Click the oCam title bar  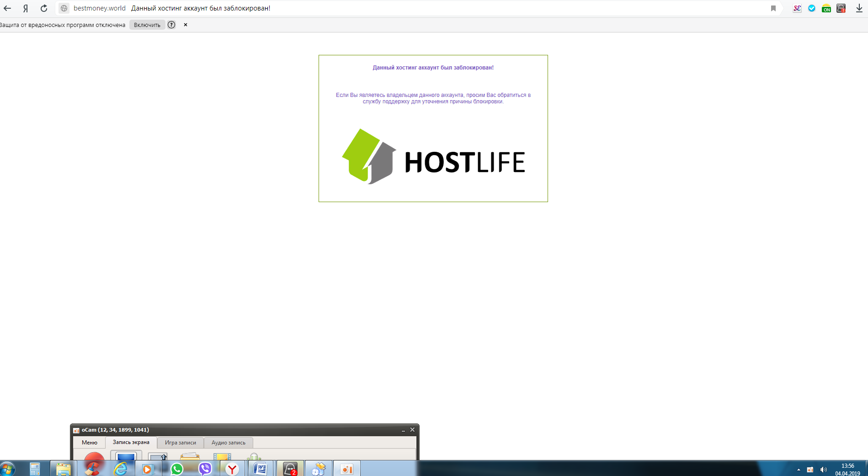coord(245,430)
